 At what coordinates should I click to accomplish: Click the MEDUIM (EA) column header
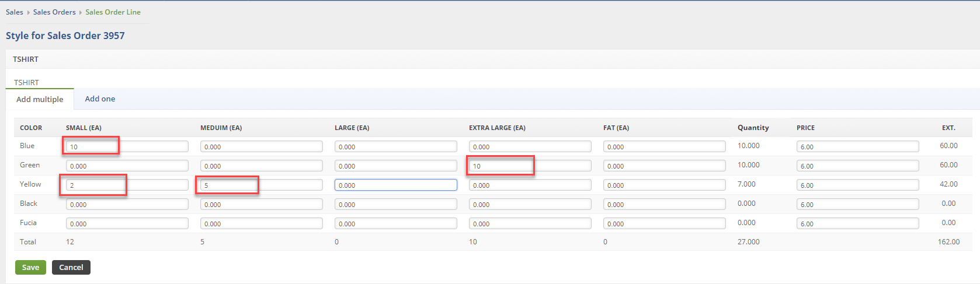221,128
